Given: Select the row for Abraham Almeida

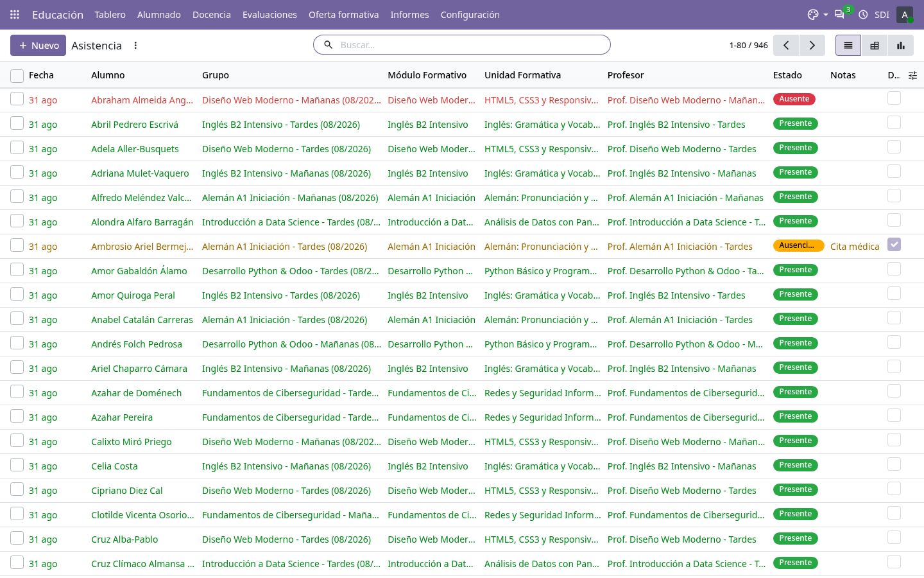Looking at the screenshot, I should [x=17, y=99].
